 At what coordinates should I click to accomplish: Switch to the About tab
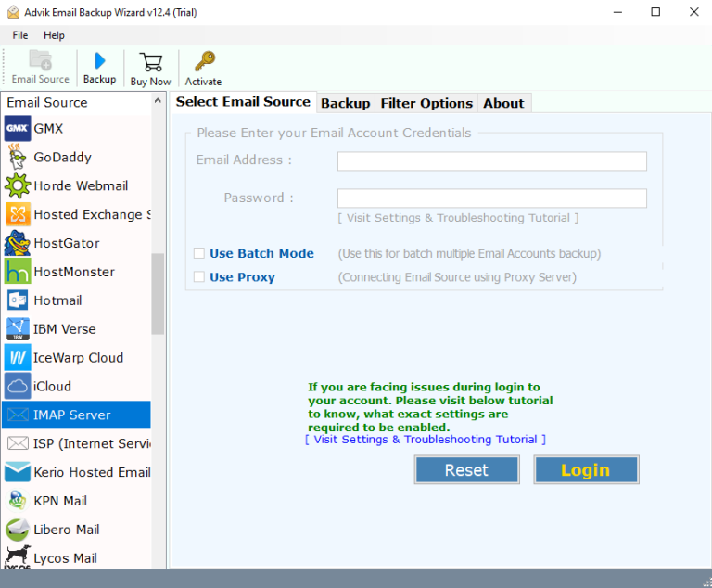(503, 103)
